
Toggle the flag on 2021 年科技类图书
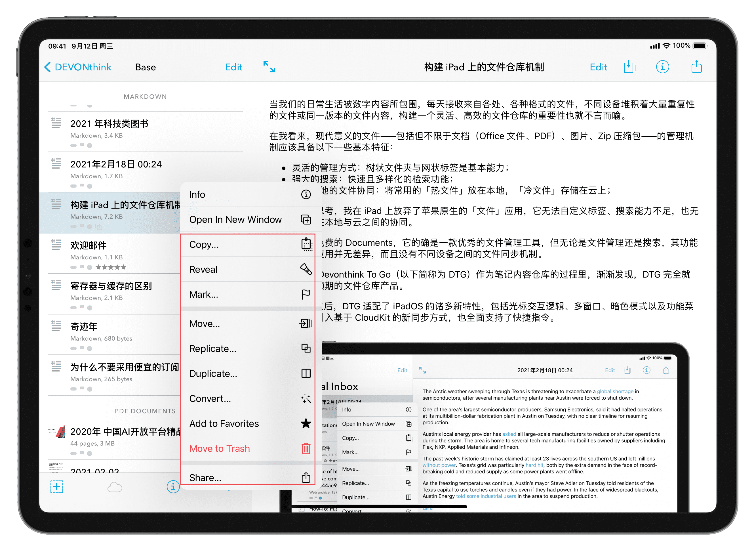point(81,145)
